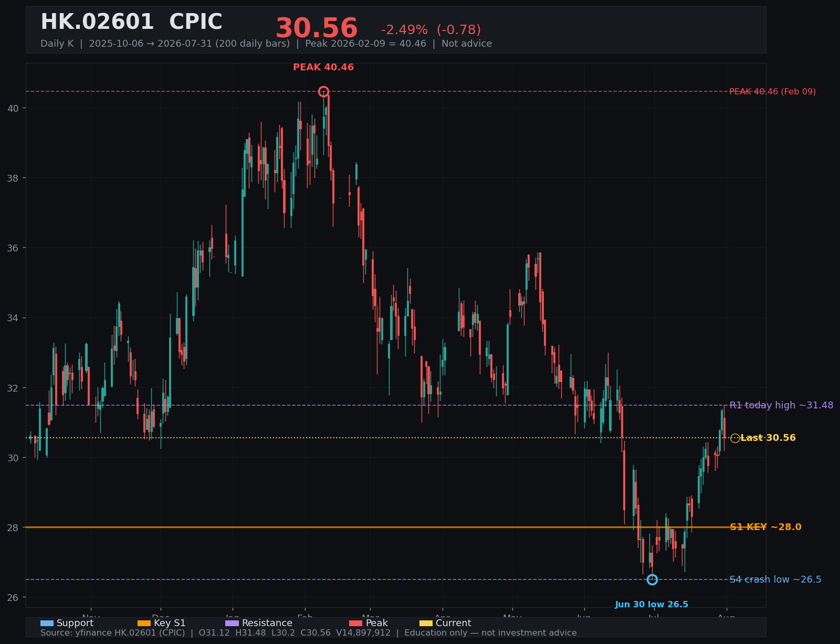Image resolution: width=840 pixels, height=644 pixels.
Task: Select the "Current" legend label
Action: [x=453, y=623]
